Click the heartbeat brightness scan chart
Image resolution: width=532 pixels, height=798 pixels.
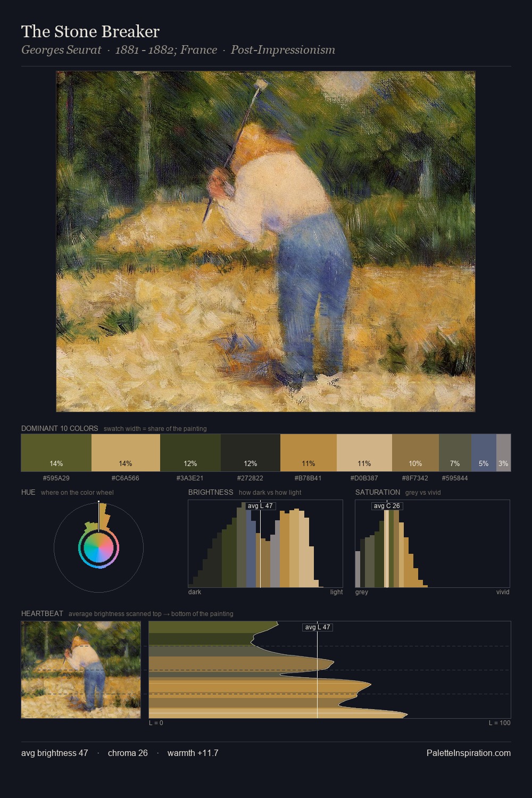click(330, 670)
